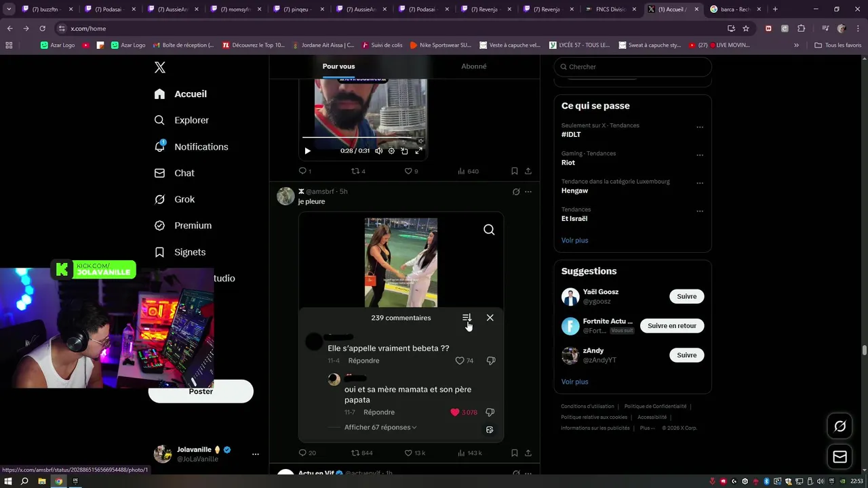The image size is (868, 488).
Task: Open the floating messages envelope button
Action: coord(840,457)
